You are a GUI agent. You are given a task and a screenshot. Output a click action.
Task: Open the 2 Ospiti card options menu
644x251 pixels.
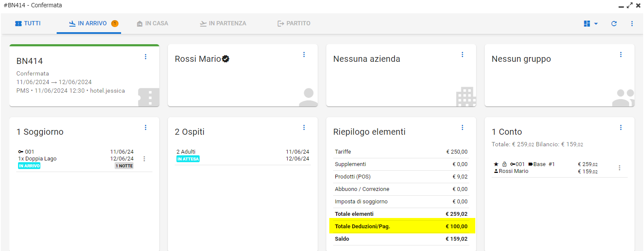point(304,127)
